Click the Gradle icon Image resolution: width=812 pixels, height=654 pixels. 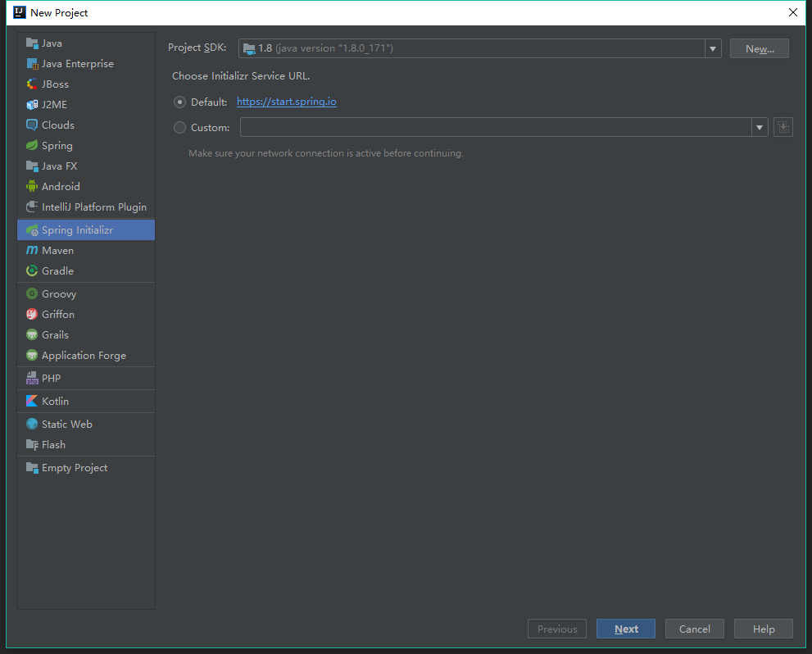coord(32,270)
